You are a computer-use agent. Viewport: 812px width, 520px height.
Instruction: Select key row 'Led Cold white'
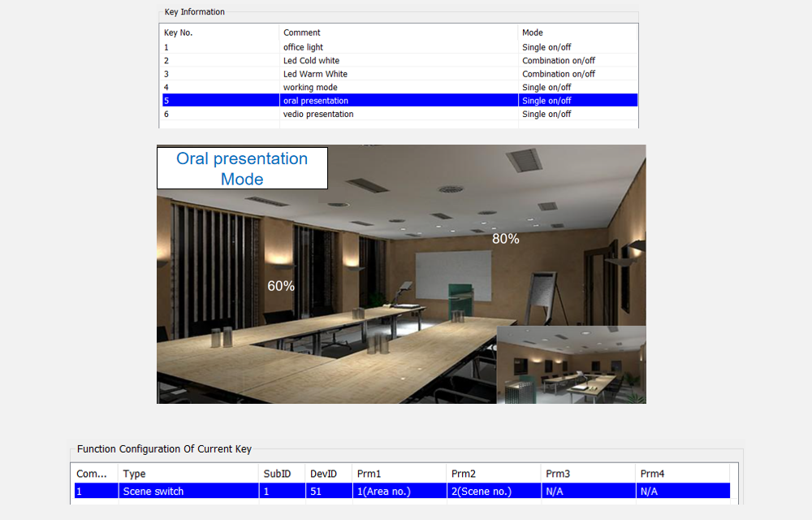click(400, 61)
